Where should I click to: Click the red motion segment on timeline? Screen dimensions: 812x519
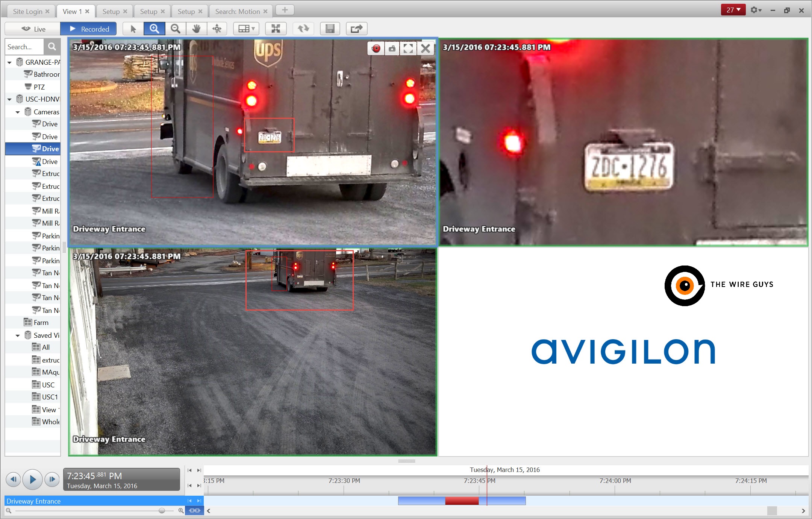click(462, 501)
